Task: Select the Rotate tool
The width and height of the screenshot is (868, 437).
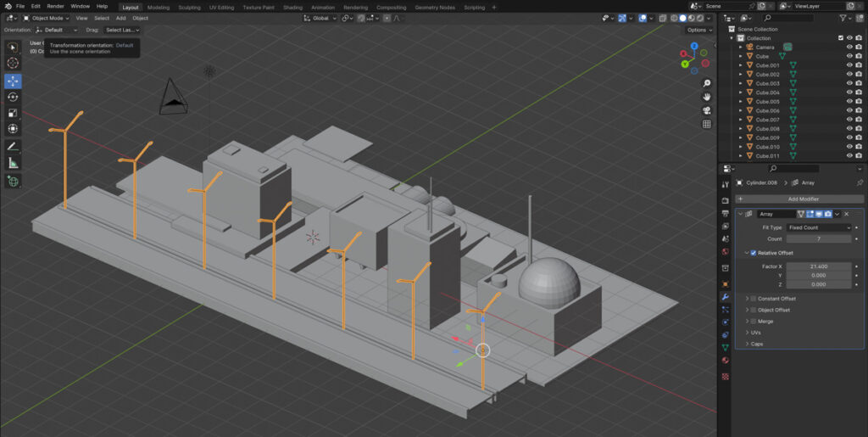Action: 13,97
